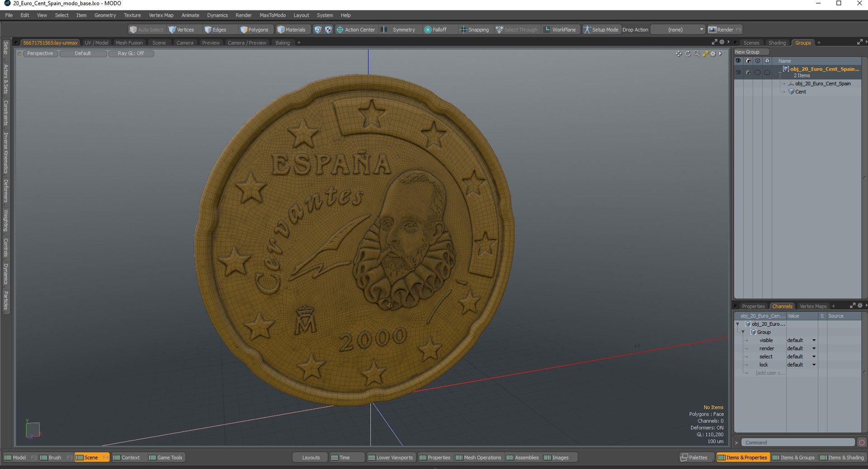
Task: Open viewport gear settings icon
Action: coord(713,54)
